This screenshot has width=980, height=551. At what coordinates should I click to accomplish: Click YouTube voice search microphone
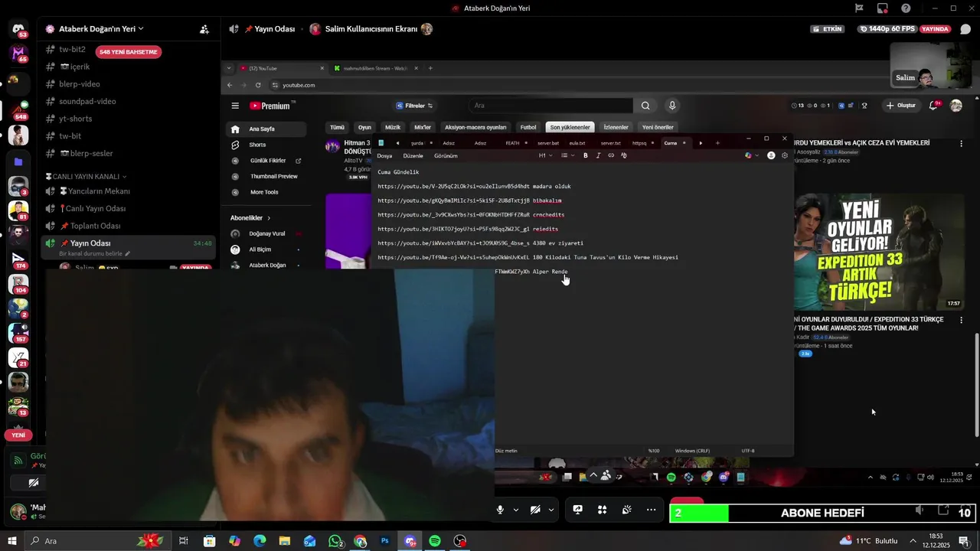[672, 106]
